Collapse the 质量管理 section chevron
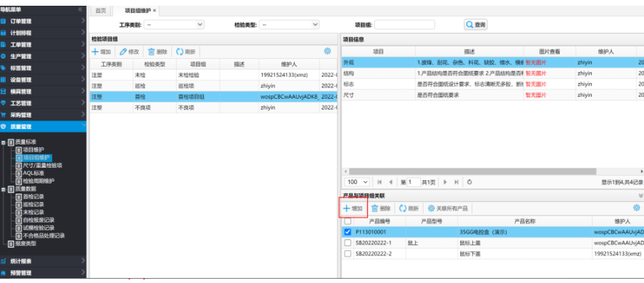The image size is (644, 283). click(x=84, y=126)
